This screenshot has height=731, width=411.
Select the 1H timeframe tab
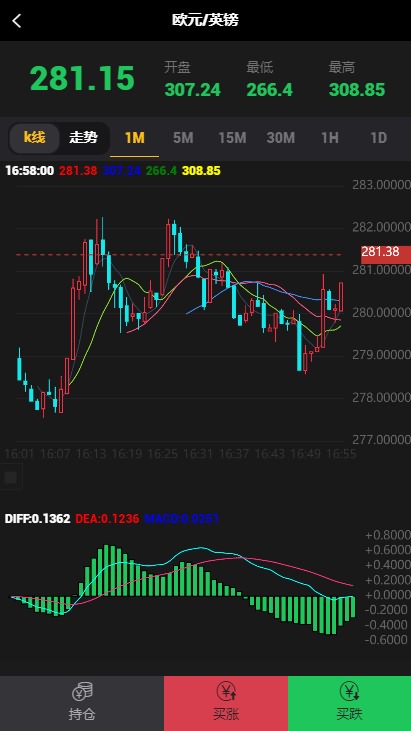[329, 138]
